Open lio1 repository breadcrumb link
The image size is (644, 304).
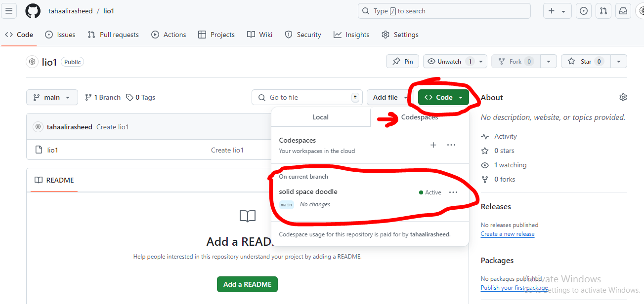click(108, 11)
